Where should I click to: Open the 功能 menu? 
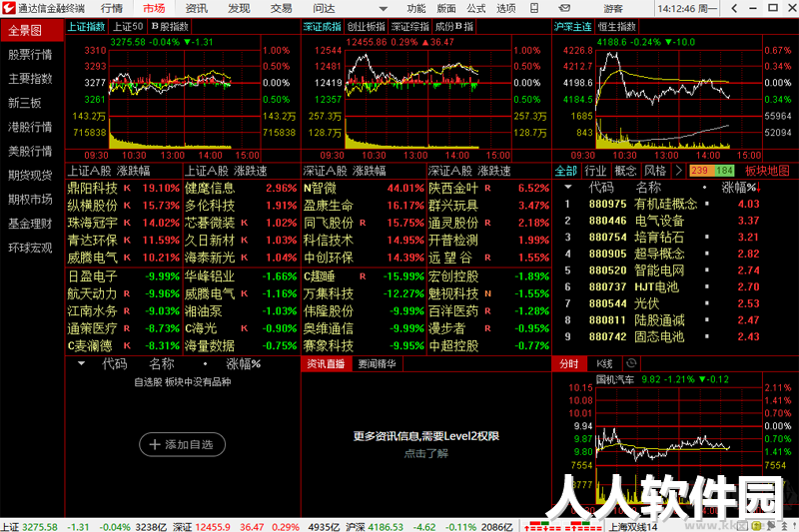416,8
